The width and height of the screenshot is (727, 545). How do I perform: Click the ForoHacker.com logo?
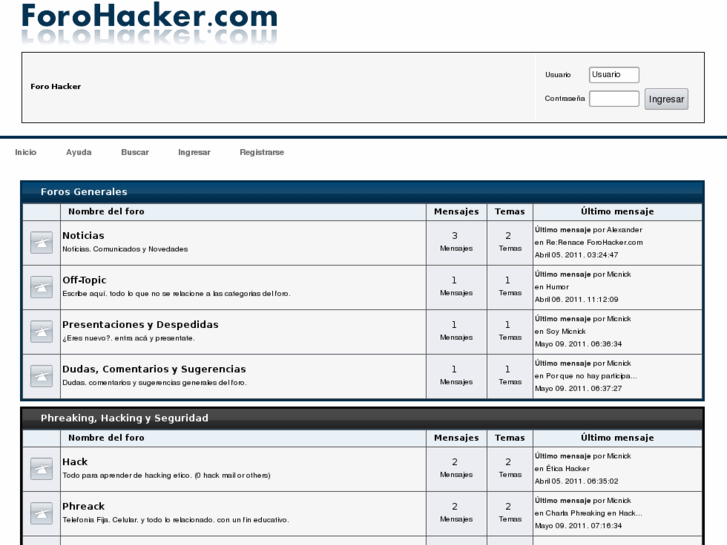(x=149, y=23)
